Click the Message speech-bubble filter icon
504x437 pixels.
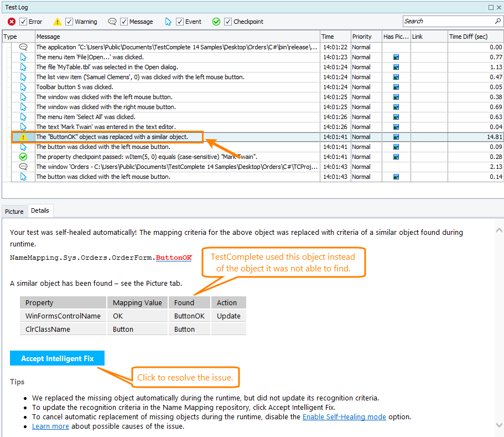(x=112, y=21)
